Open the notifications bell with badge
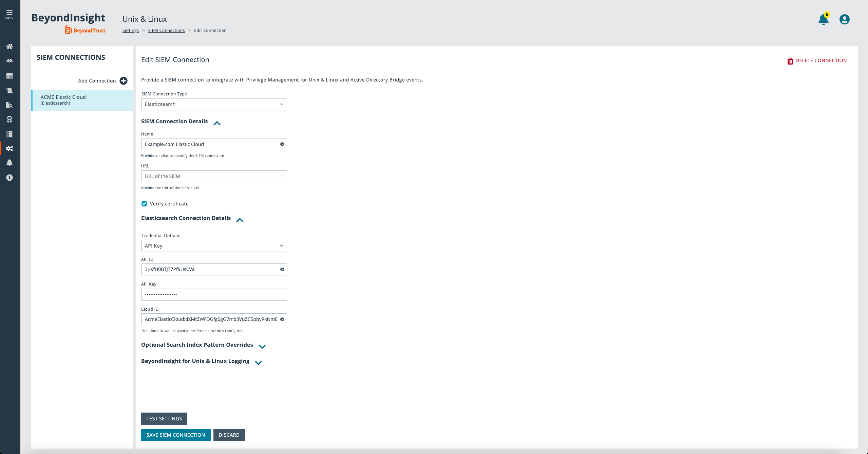868x454 pixels. pyautogui.click(x=823, y=20)
